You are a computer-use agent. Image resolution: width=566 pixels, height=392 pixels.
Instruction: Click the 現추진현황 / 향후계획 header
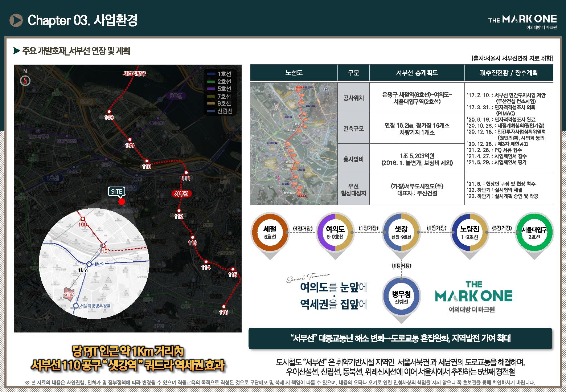(x=509, y=73)
